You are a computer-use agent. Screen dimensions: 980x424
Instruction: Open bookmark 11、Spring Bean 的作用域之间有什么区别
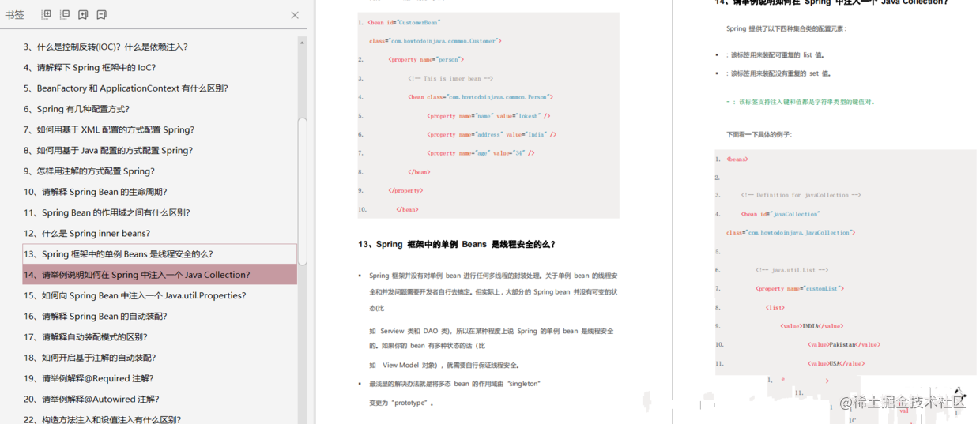point(107,212)
